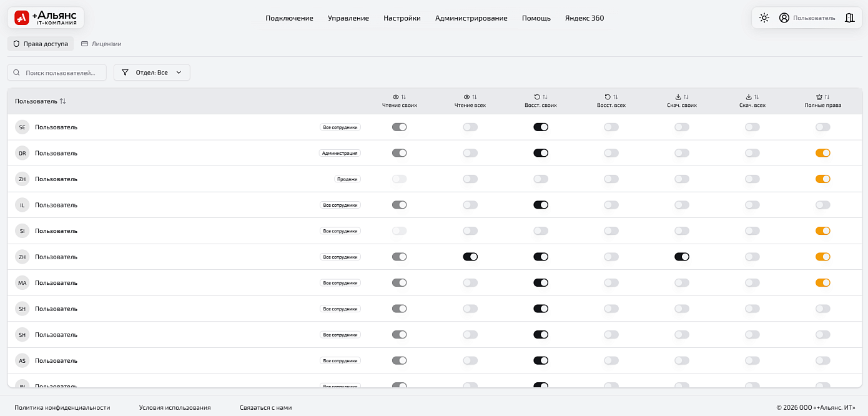Click the DR user avatar
868x416 pixels.
point(22,153)
